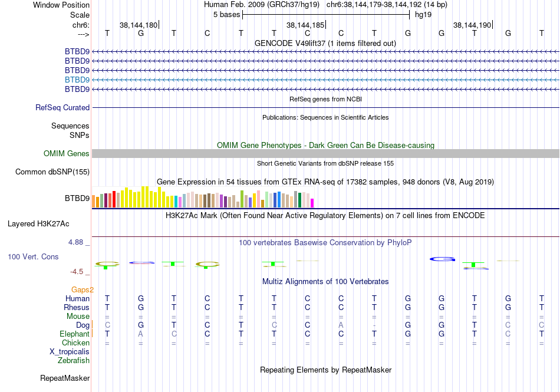
Task: Click Multiz Alignments of 100 Vertebrates title
Action: click(325, 281)
